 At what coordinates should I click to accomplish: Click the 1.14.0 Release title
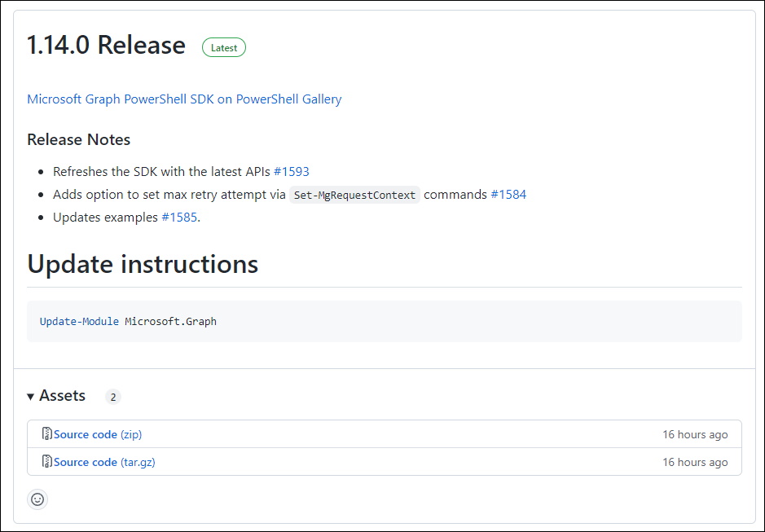106,45
